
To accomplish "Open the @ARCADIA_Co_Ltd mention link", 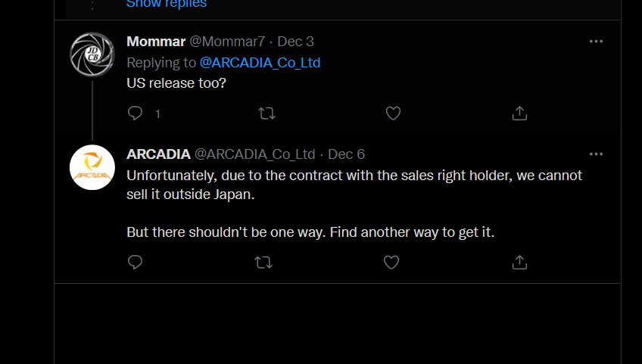I will 260,63.
